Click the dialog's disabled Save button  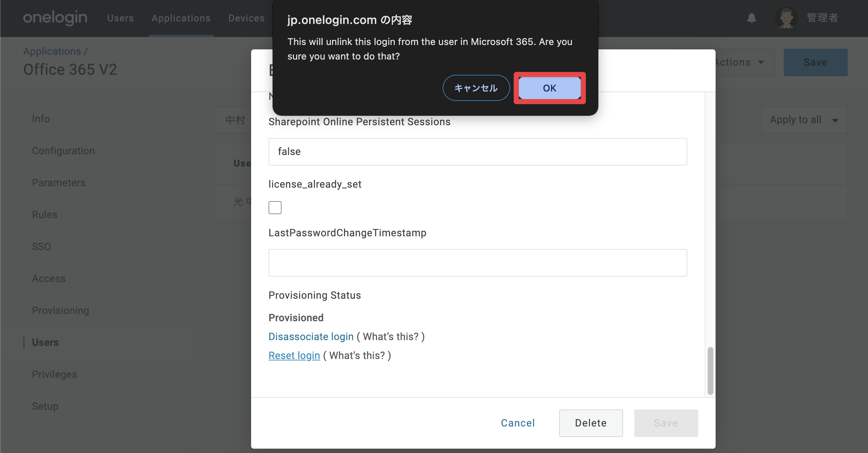pyautogui.click(x=666, y=423)
